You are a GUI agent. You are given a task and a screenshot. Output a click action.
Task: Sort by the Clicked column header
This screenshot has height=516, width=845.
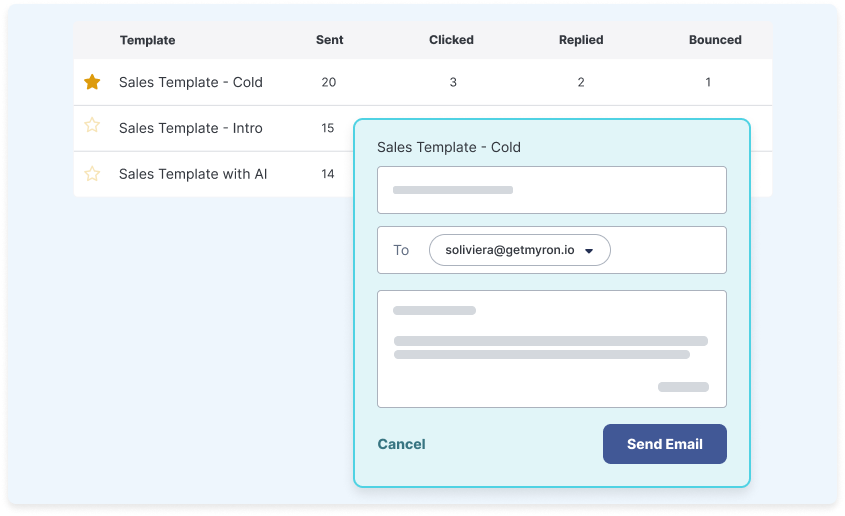pos(451,40)
